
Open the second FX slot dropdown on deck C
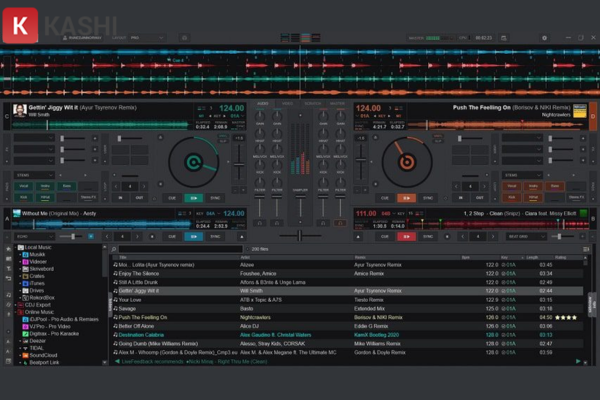34,149
